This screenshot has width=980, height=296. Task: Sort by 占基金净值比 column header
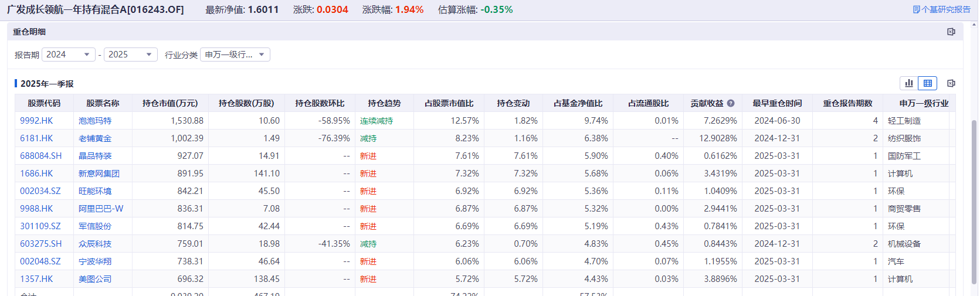point(578,103)
